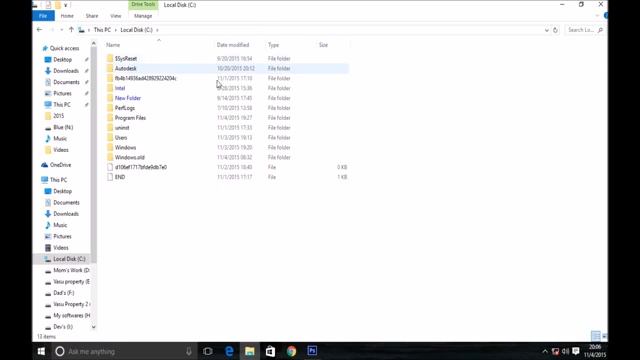Select the Windows folder
This screenshot has height=360, width=640.
point(125,147)
